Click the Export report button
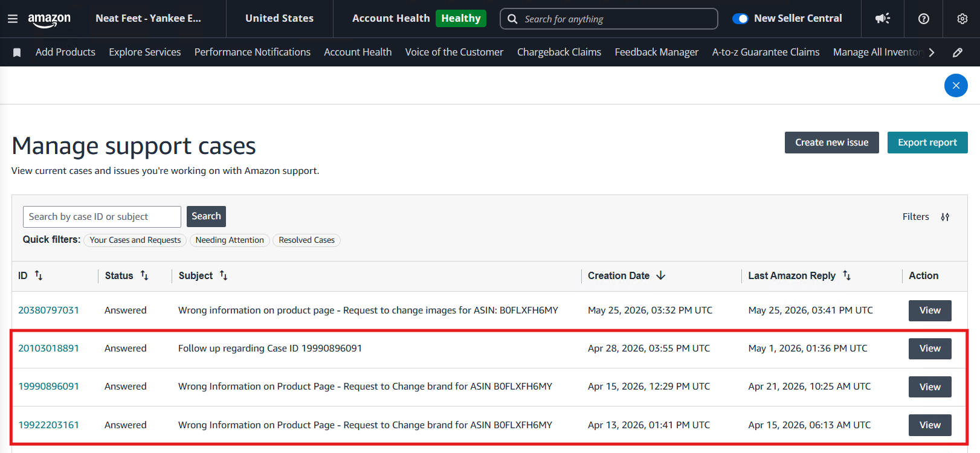This screenshot has height=453, width=980. [x=927, y=143]
